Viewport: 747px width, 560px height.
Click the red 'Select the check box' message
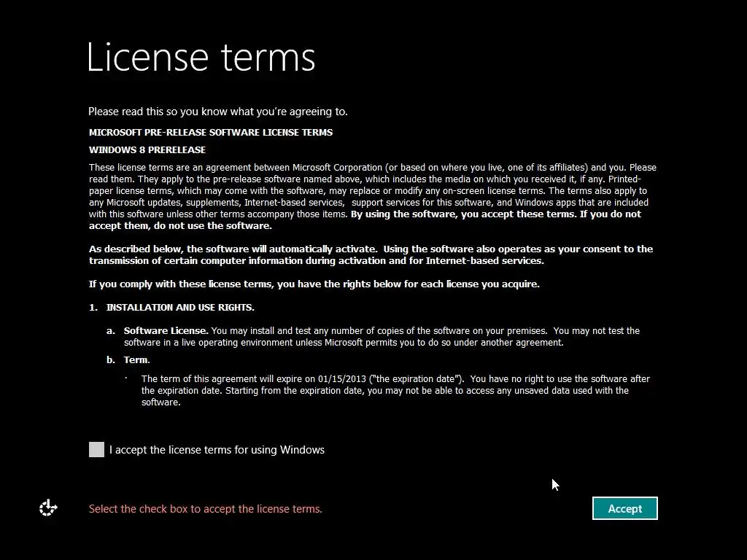205,508
